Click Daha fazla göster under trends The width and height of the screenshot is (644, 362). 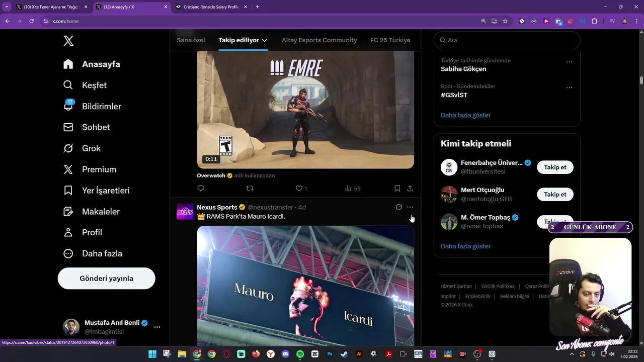[465, 115]
